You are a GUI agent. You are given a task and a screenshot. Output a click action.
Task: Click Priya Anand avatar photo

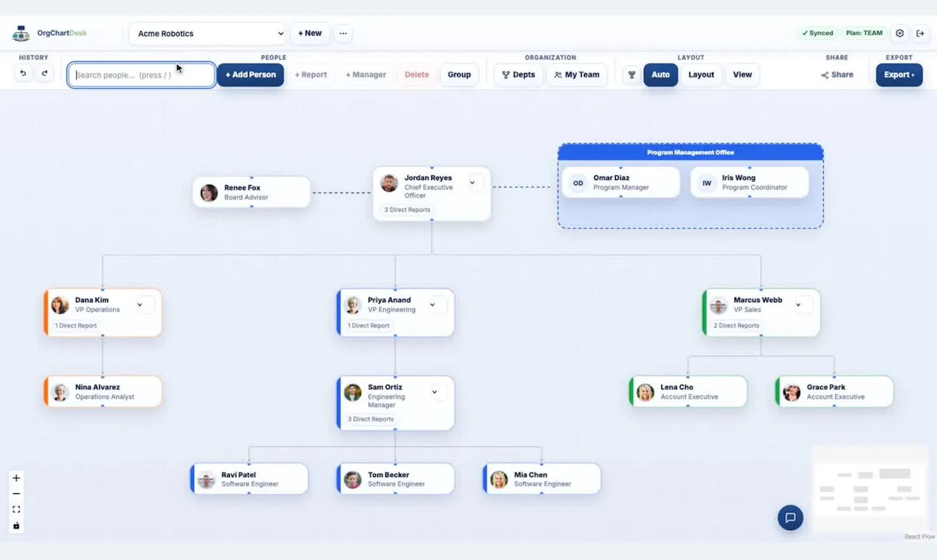click(x=353, y=305)
